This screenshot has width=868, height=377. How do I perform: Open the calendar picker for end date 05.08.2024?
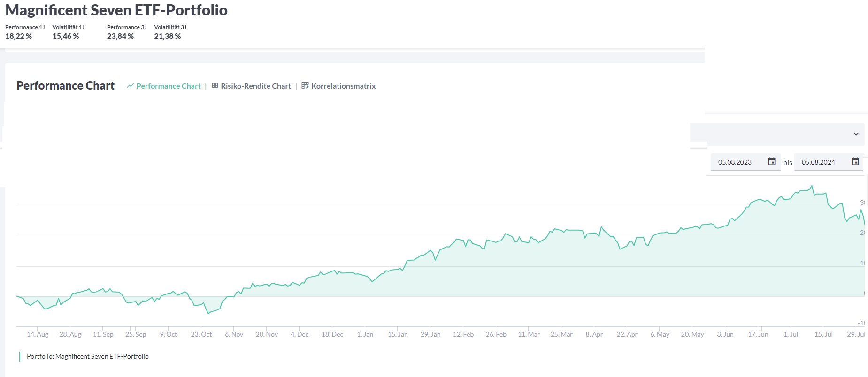(x=855, y=162)
